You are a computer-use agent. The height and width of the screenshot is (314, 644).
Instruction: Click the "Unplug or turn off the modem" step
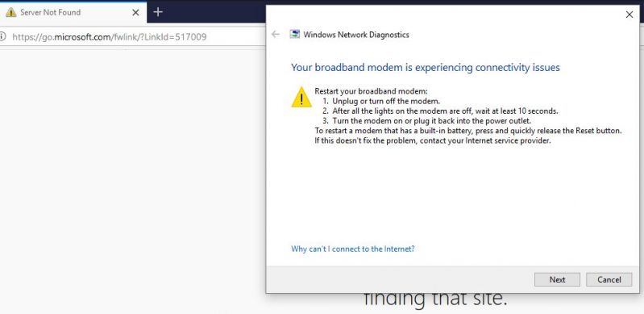[381, 101]
